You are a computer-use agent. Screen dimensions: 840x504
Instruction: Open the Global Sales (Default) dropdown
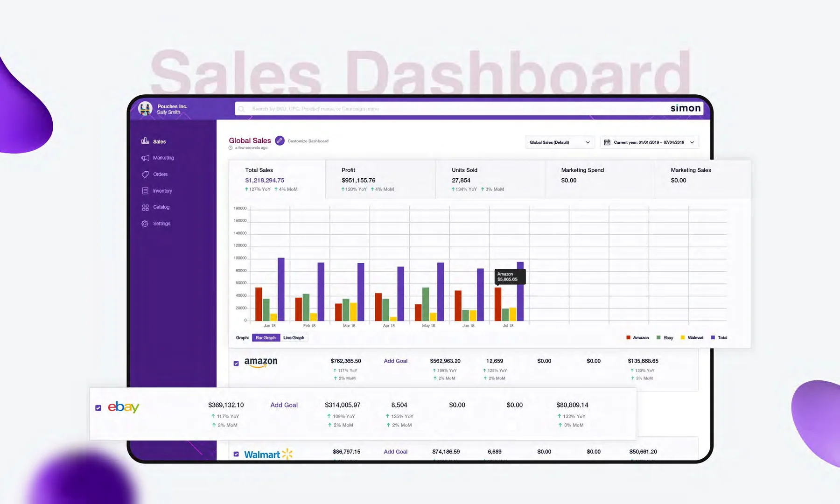[x=560, y=142]
